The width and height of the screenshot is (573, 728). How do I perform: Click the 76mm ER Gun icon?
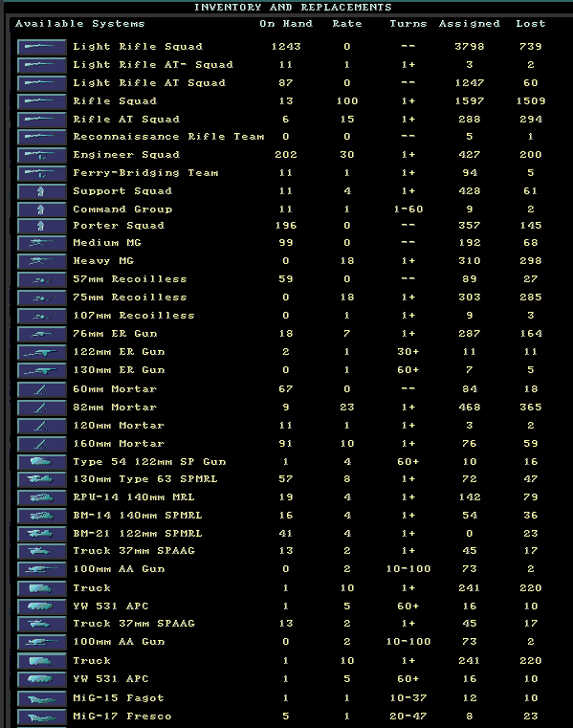42,334
